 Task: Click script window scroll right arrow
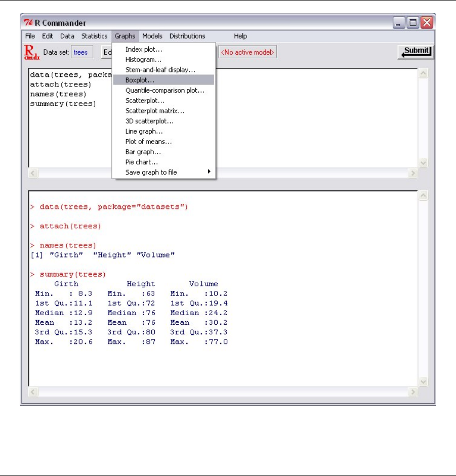[412, 174]
